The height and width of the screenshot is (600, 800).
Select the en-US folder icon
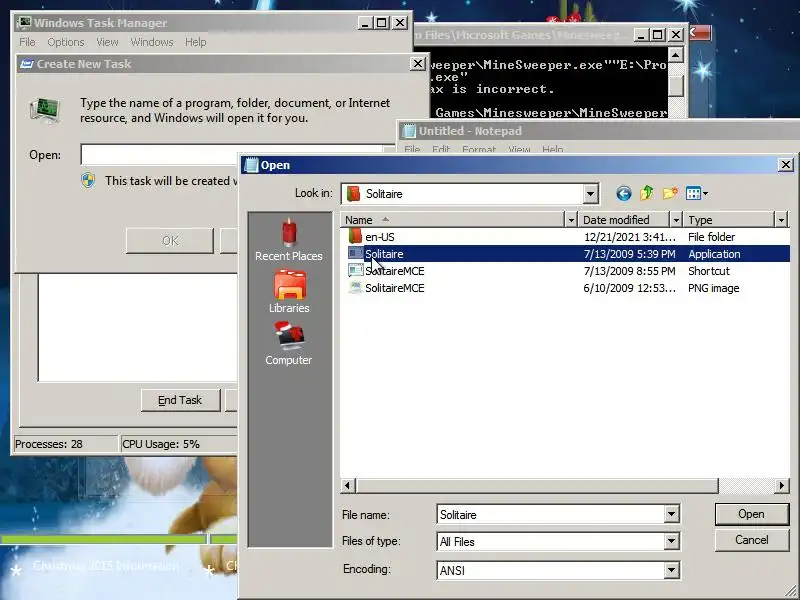(x=355, y=237)
